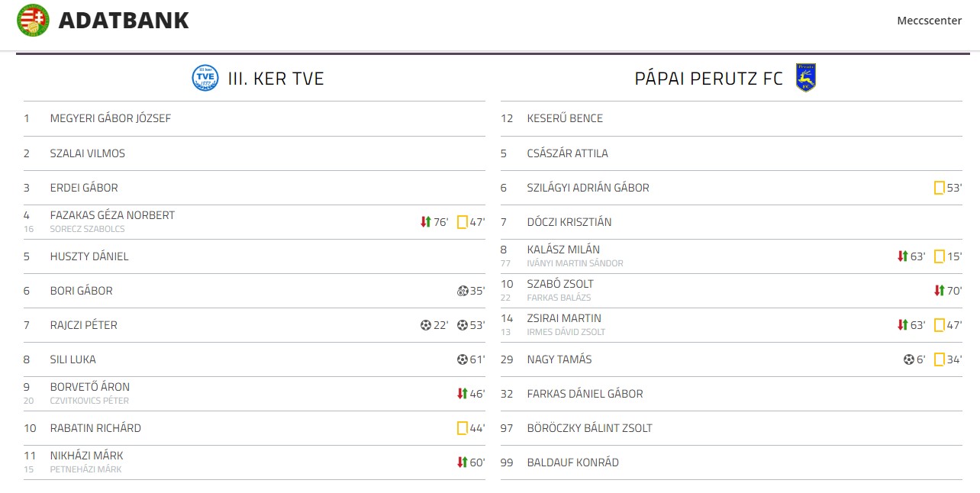Click Szabó Zsolt's 70' substitution arrows icon
The width and height of the screenshot is (980, 493).
(x=939, y=291)
